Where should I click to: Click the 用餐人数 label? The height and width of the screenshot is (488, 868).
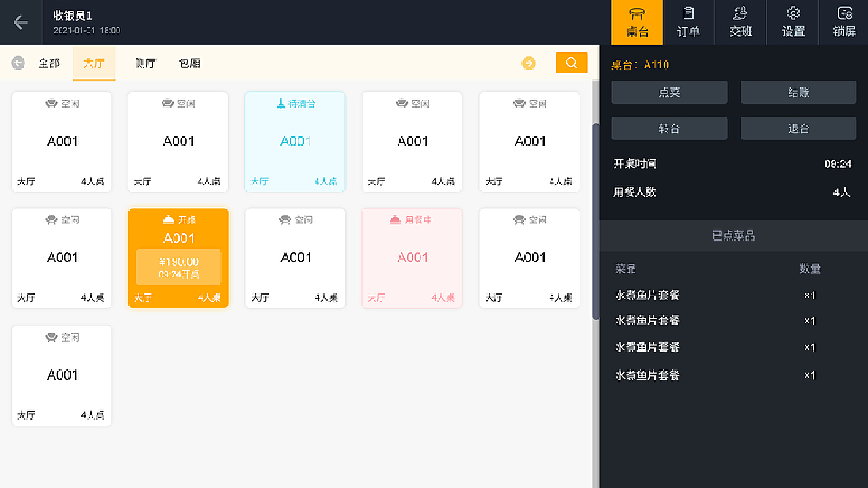(635, 192)
